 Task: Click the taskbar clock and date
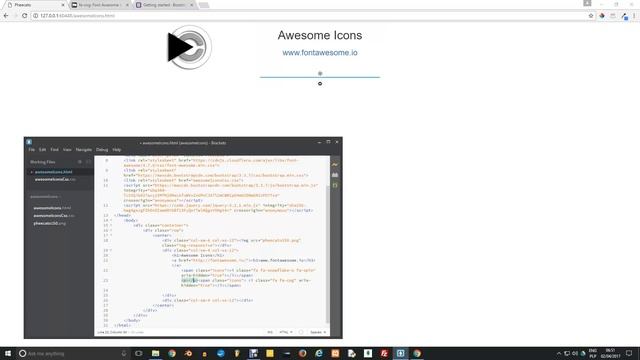click(x=610, y=353)
